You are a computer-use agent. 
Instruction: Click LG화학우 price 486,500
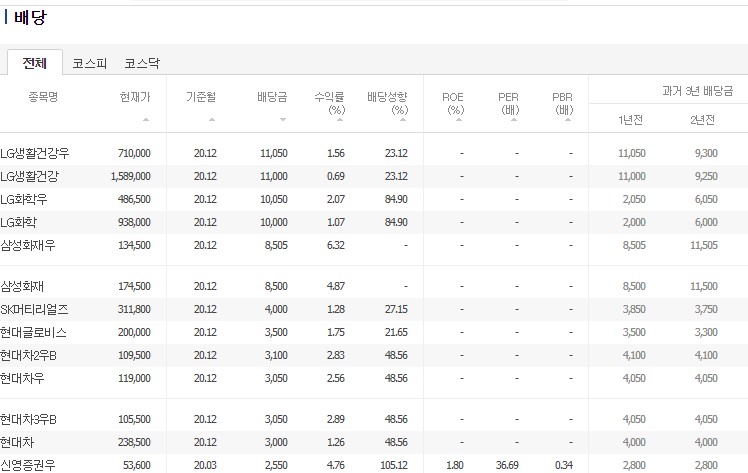pyautogui.click(x=135, y=199)
